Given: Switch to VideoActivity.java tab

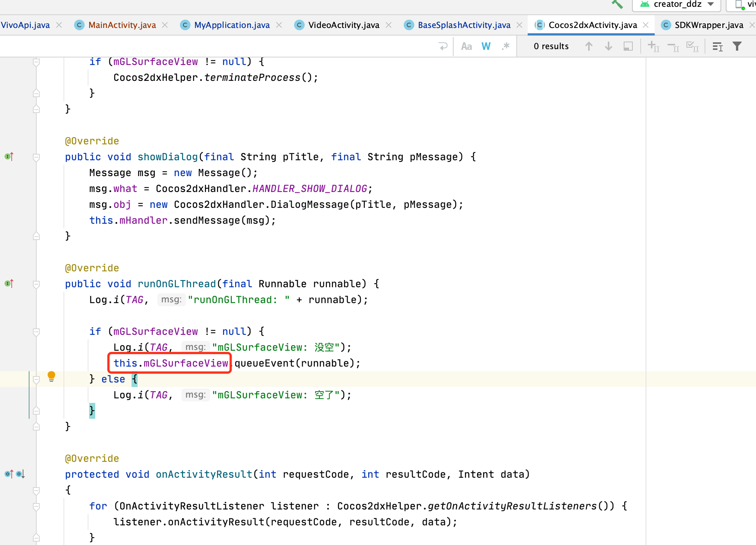Looking at the screenshot, I should 343,25.
